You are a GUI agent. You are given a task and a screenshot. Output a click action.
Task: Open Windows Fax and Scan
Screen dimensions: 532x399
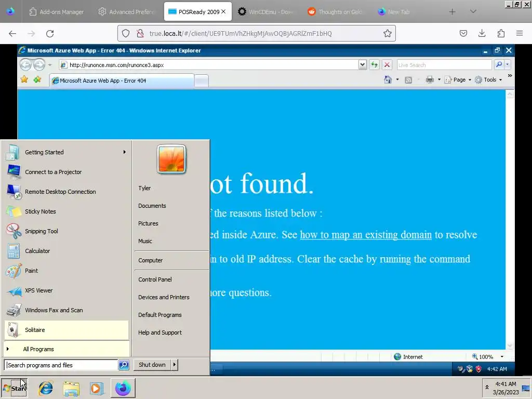tap(66, 310)
